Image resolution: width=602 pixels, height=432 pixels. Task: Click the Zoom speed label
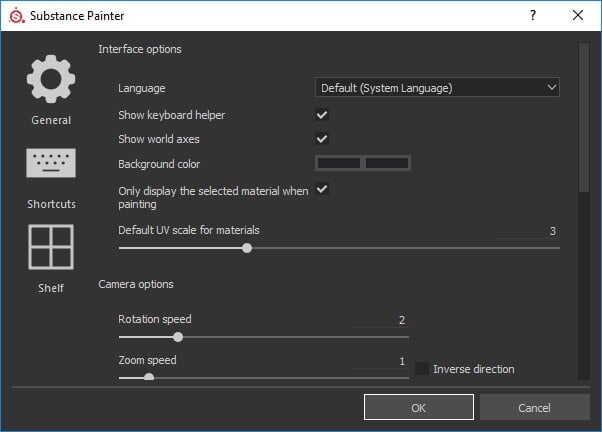coord(147,360)
